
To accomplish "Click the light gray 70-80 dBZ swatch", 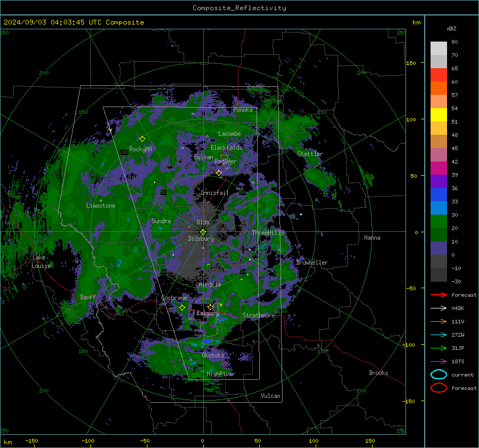I will [439, 48].
